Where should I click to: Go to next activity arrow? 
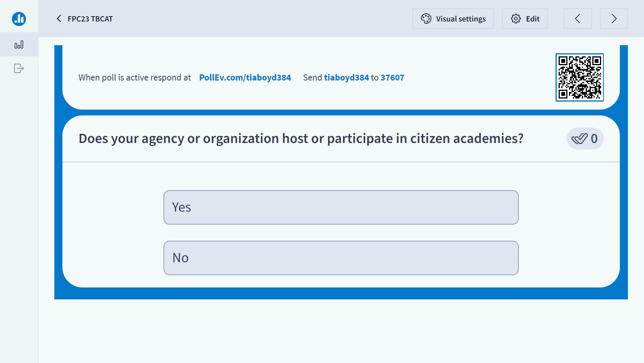[x=613, y=19]
